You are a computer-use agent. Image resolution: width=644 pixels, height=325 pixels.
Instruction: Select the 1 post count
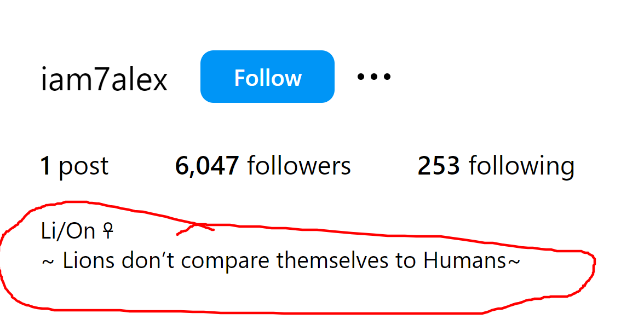point(74,166)
